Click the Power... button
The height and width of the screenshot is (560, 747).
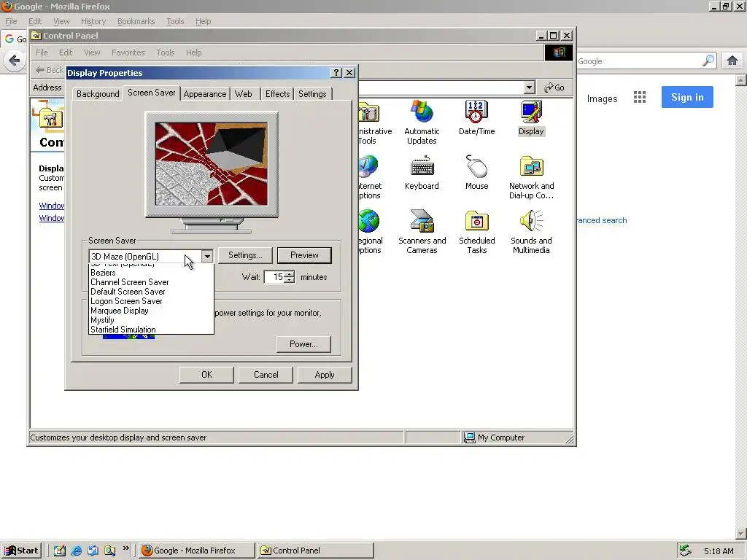(303, 344)
